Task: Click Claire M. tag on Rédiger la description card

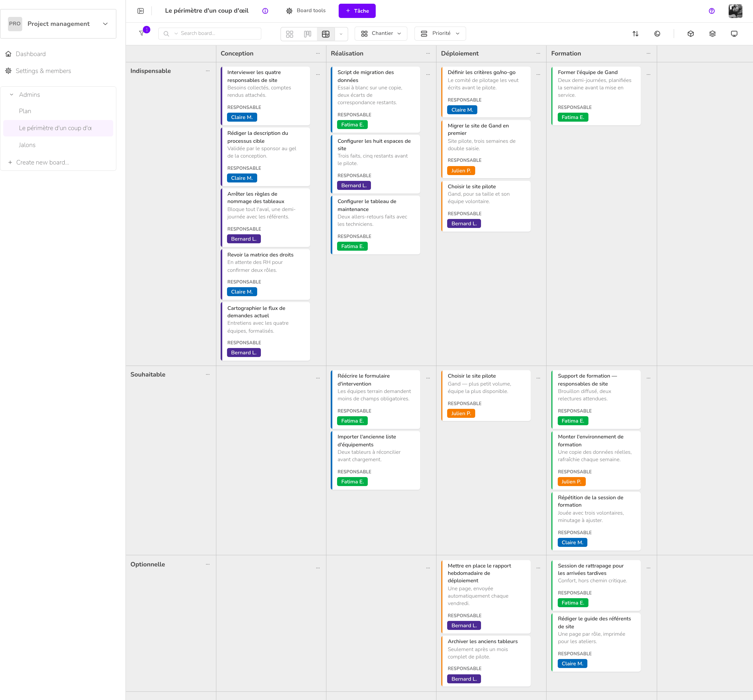Action: pos(242,178)
